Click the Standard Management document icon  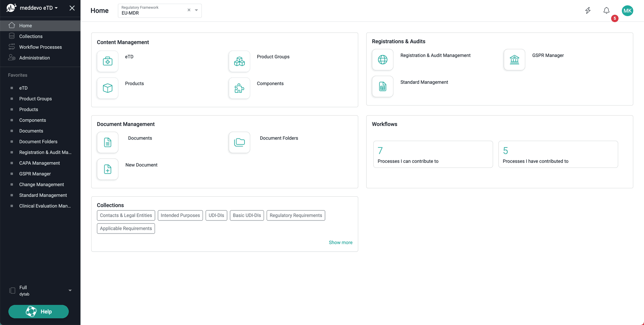[382, 86]
